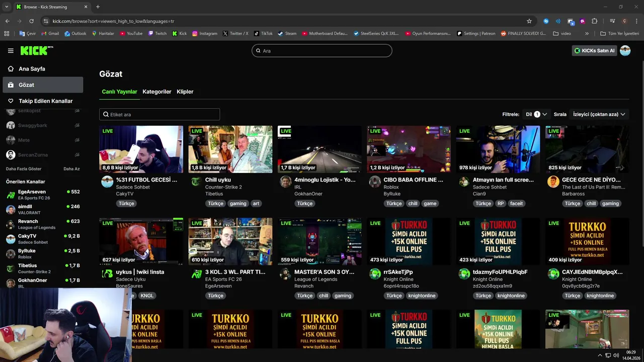Open the Chrome extensions puzzle icon
This screenshot has width=644, height=362.
coord(594,21)
